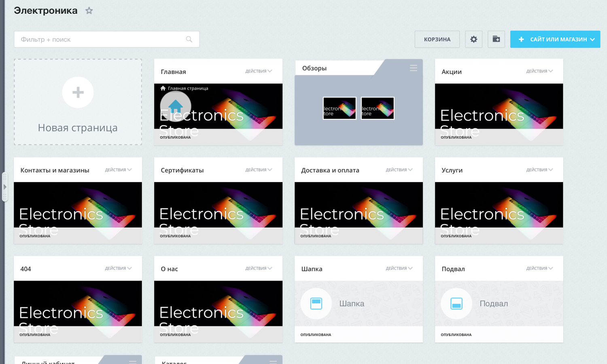Click the Подвал footer block icon
Image resolution: width=607 pixels, height=364 pixels.
(456, 303)
